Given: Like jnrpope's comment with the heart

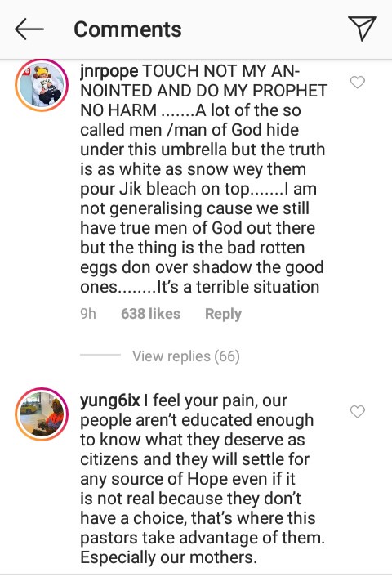Looking at the screenshot, I should [358, 82].
